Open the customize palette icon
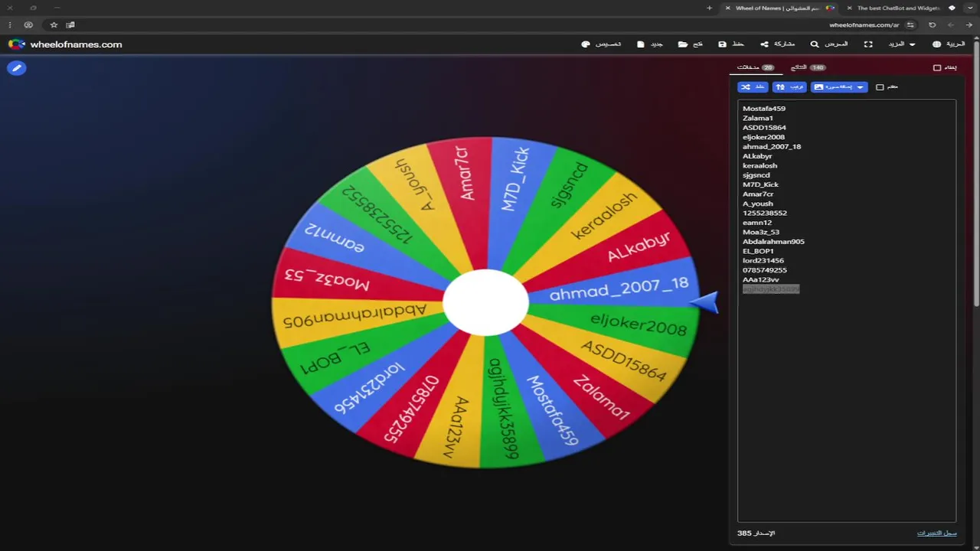 [x=586, y=44]
